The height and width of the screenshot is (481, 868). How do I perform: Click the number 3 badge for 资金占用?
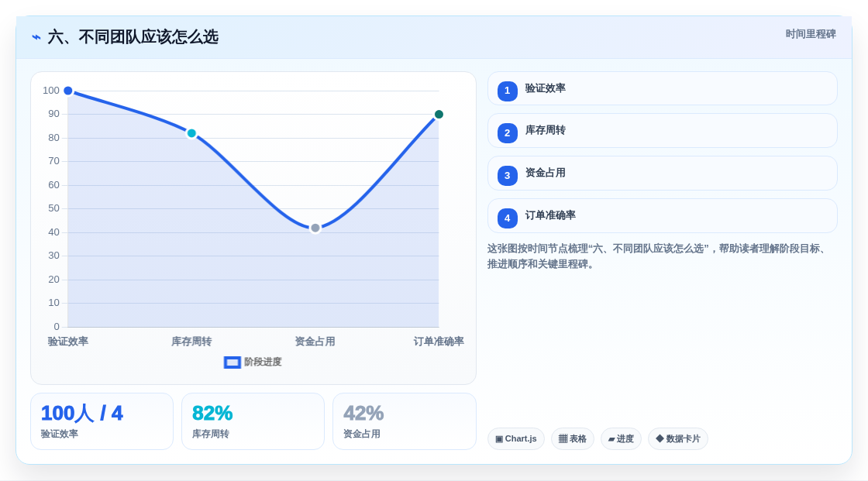click(507, 176)
